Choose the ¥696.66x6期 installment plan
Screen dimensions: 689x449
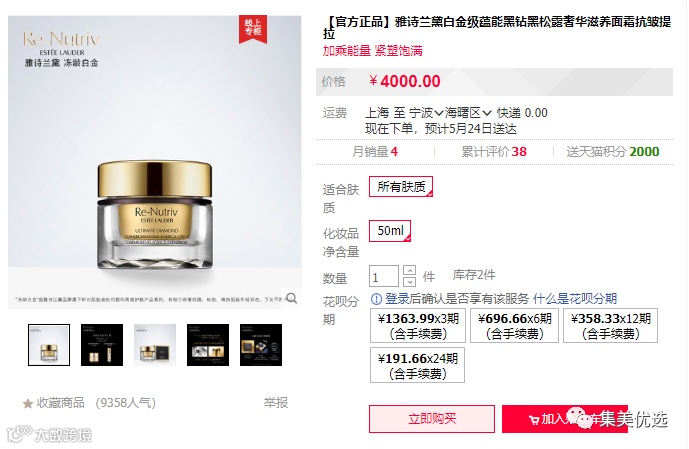point(515,326)
